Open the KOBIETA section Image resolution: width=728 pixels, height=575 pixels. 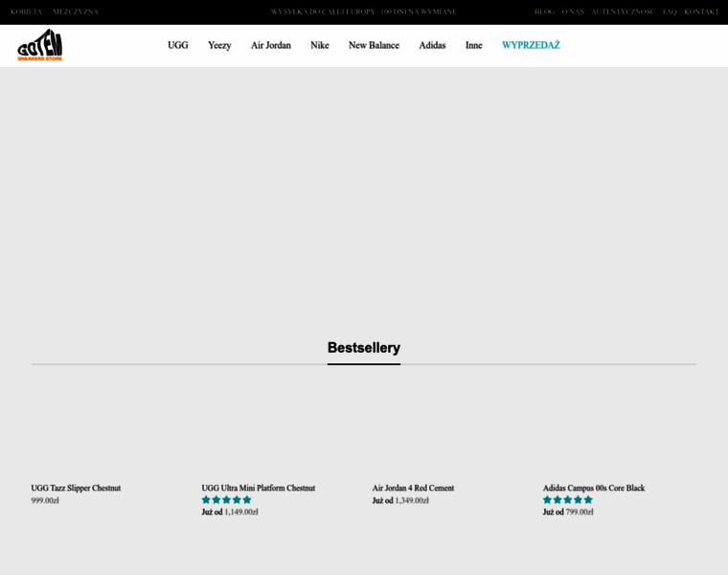point(26,11)
